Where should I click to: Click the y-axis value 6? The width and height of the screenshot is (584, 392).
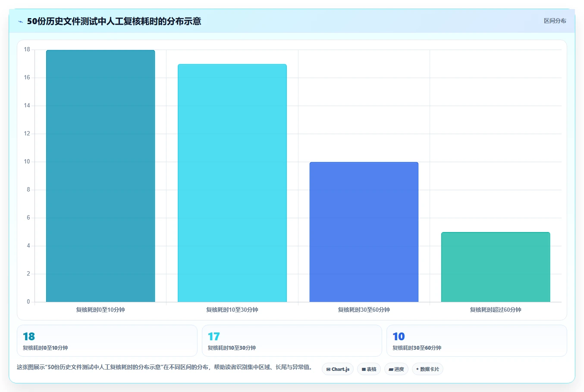28,218
